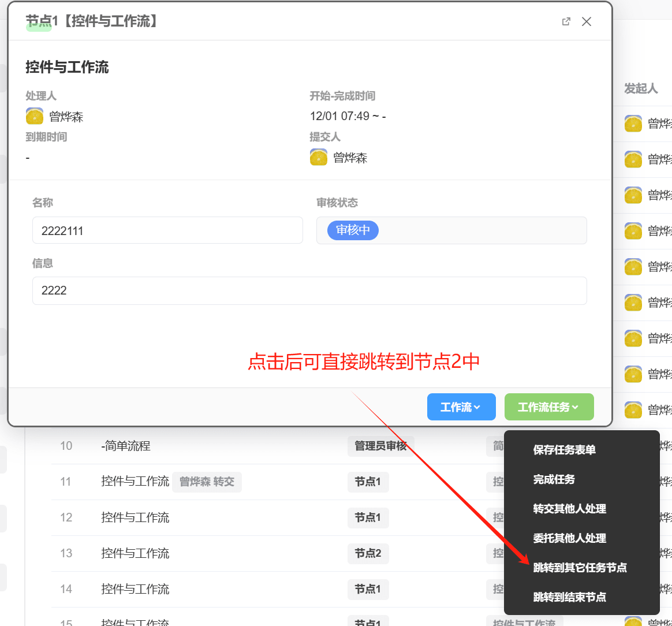The image size is (672, 626).
Task: Click the 处理人 avatar of 曾烨森
Action: pos(35,117)
